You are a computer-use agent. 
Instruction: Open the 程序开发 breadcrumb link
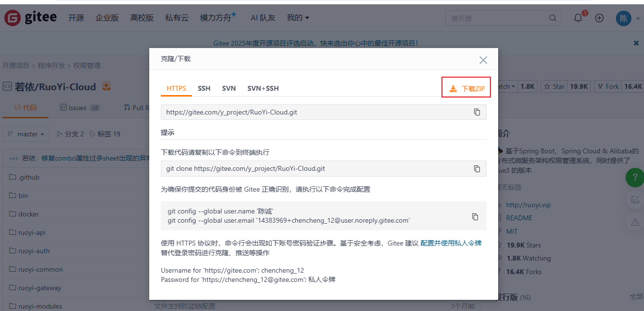51,65
